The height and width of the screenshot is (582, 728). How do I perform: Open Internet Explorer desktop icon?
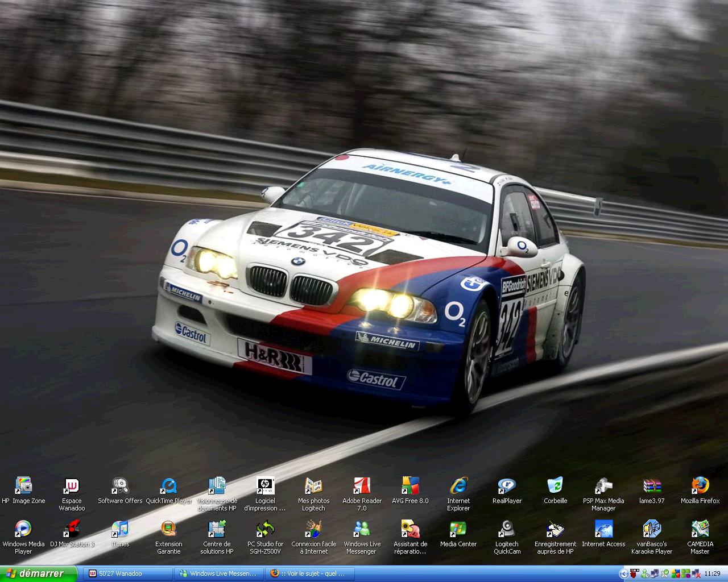click(458, 493)
